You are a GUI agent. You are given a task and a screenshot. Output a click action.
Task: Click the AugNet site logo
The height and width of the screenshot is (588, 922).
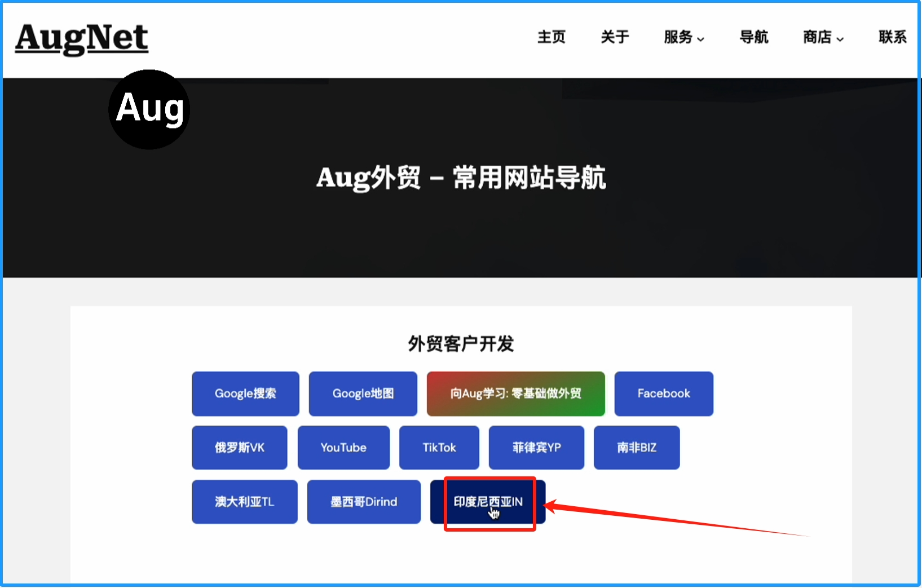[x=82, y=38]
